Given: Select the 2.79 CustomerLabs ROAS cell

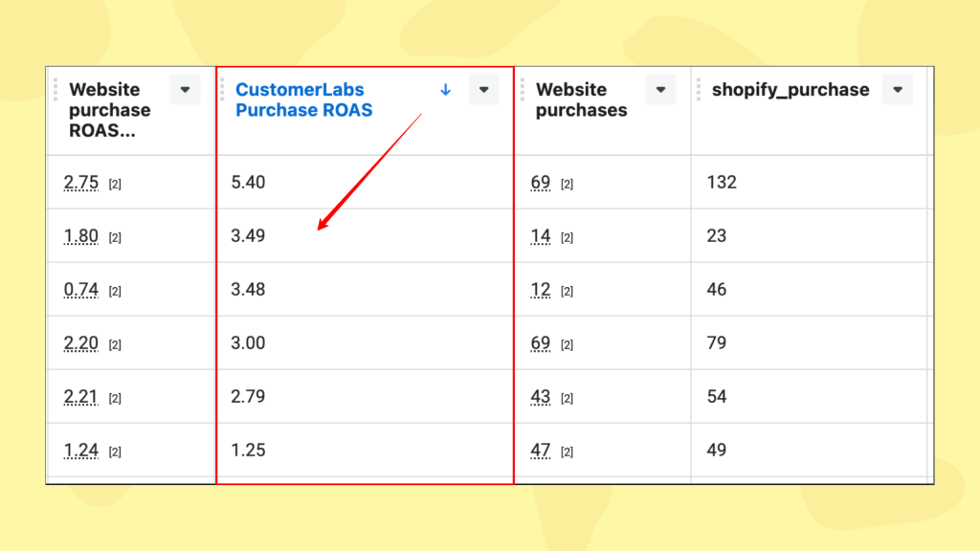Looking at the screenshot, I should [x=365, y=397].
